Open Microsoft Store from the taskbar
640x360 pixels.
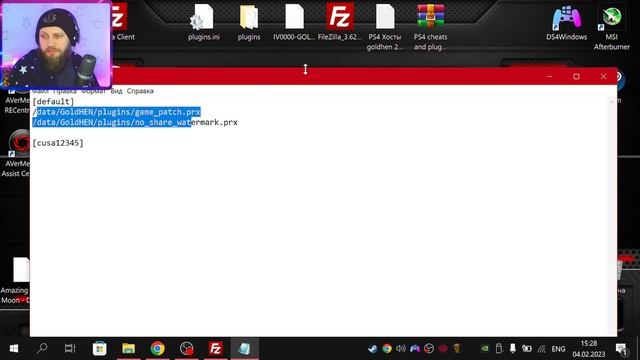100,349
